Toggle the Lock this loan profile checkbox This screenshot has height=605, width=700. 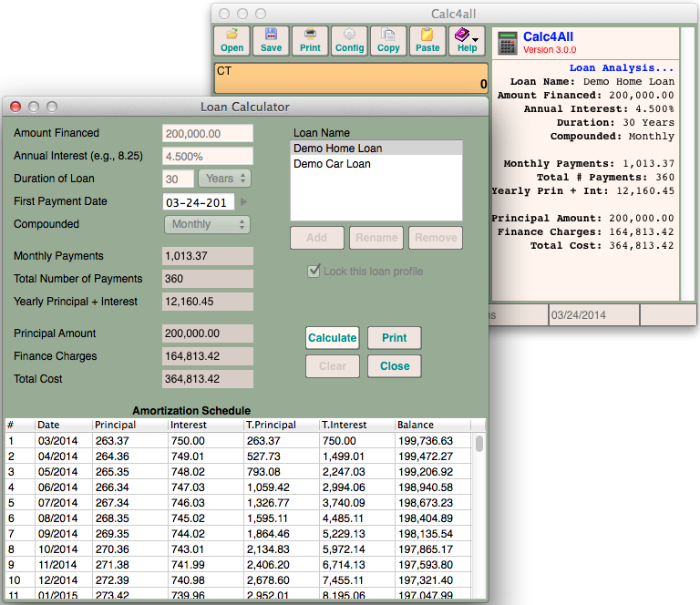click(314, 271)
